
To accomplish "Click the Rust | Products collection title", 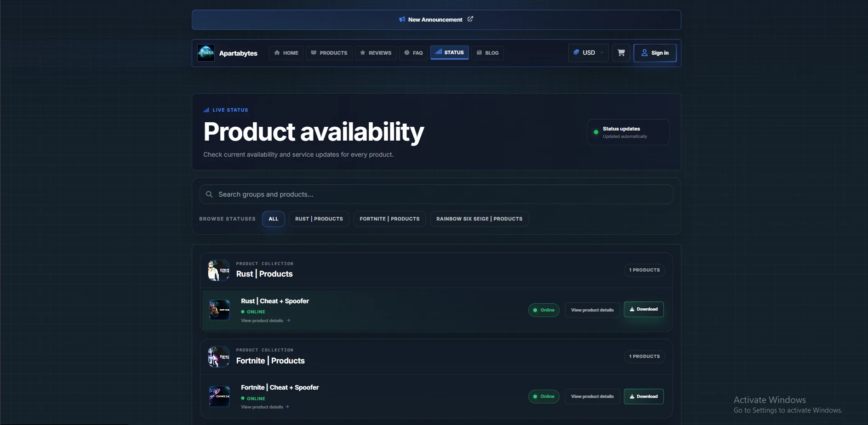I will pyautogui.click(x=264, y=274).
